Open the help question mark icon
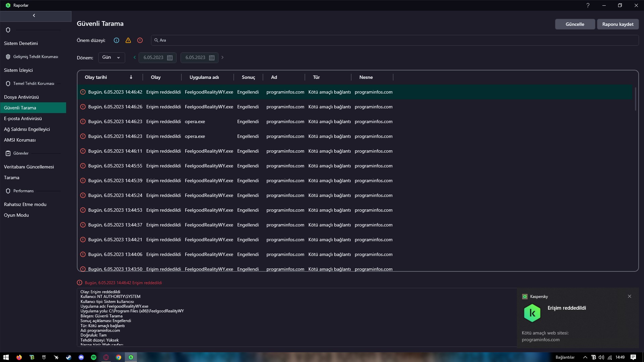The image size is (644, 362). pos(588,5)
